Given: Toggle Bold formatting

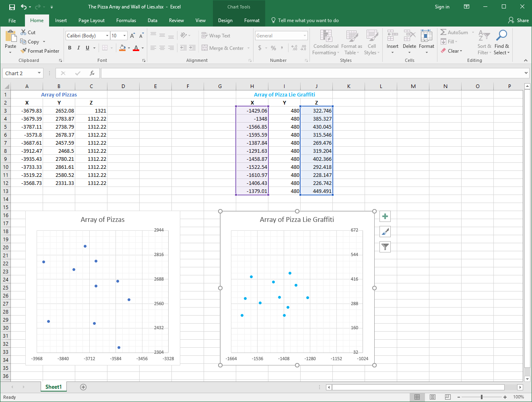Looking at the screenshot, I should (70, 48).
